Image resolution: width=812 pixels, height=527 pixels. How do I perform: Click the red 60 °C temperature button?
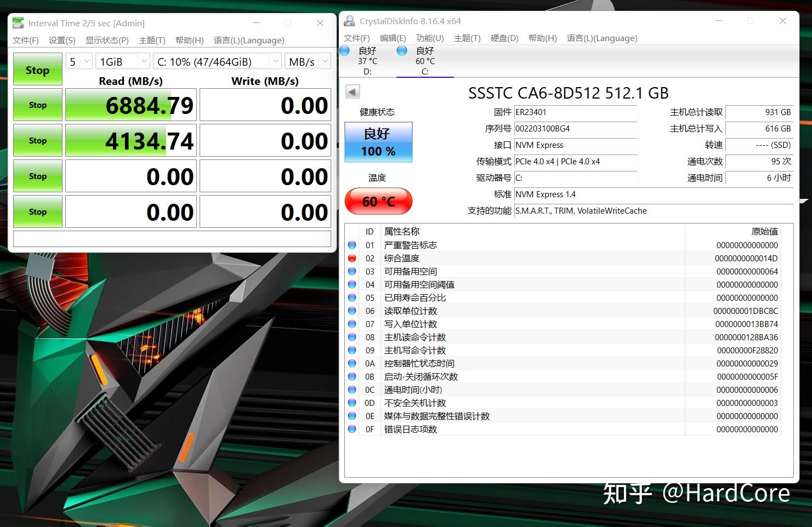pos(378,201)
